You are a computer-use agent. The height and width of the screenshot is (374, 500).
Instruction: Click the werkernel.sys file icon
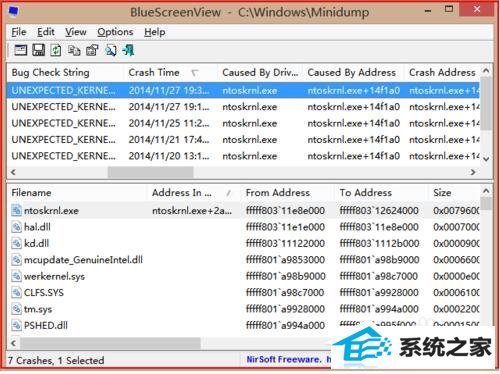(x=16, y=276)
